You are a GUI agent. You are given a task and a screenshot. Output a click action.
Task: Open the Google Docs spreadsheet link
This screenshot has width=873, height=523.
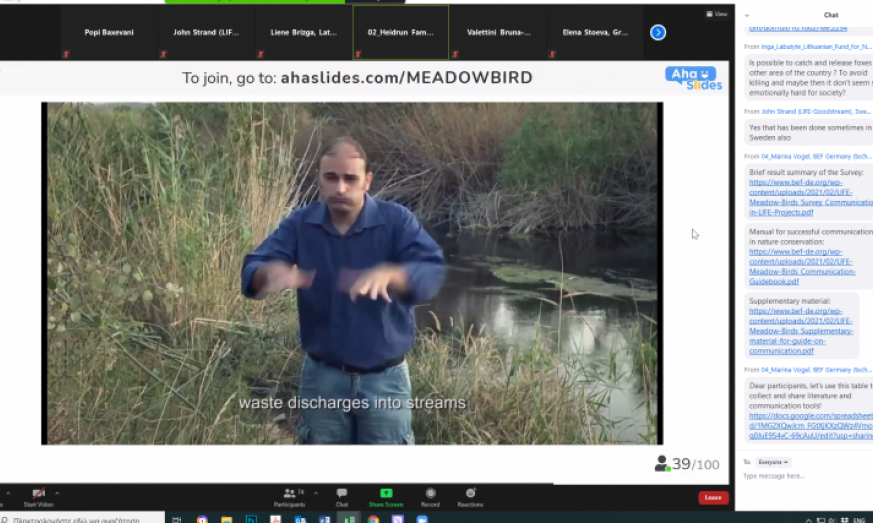coord(810,426)
